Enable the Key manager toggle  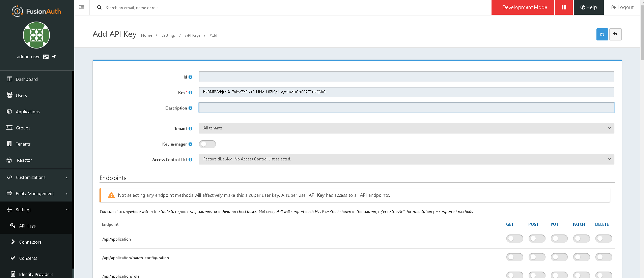[207, 144]
